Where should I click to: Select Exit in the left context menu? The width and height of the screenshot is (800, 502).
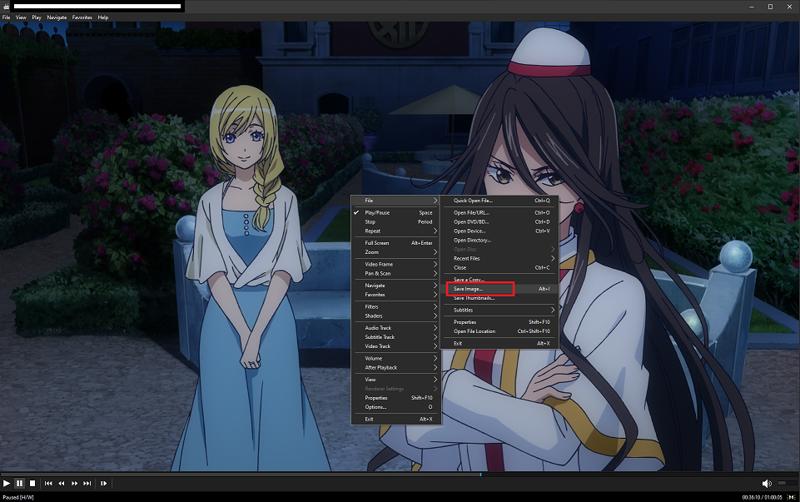pyautogui.click(x=396, y=419)
